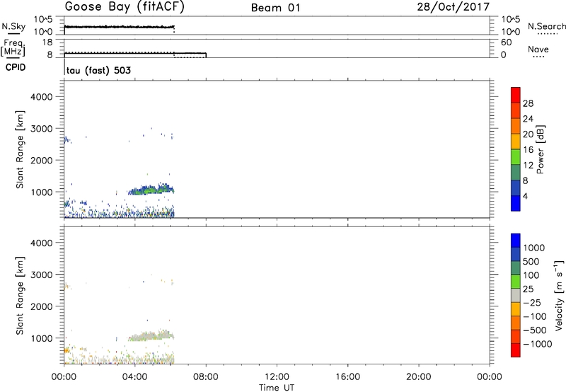Click the "12" label on the power colorbar
The image size is (566, 392).
point(528,166)
